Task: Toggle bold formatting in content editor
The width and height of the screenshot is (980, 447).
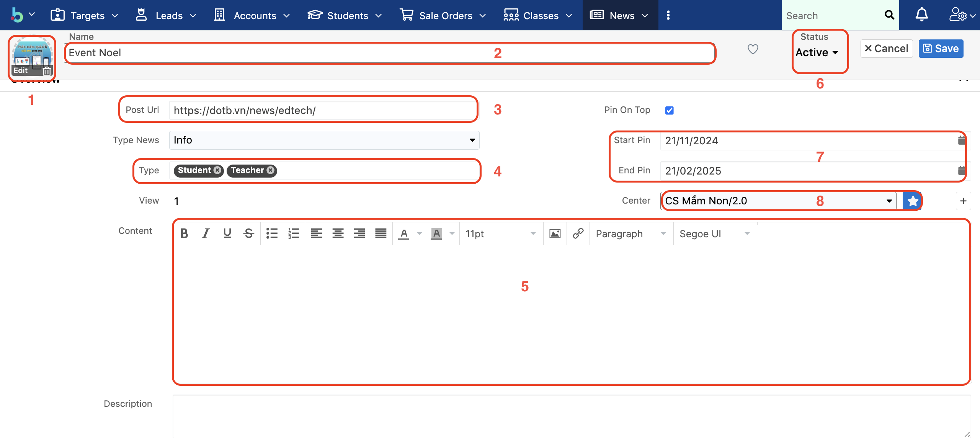Action: (184, 233)
